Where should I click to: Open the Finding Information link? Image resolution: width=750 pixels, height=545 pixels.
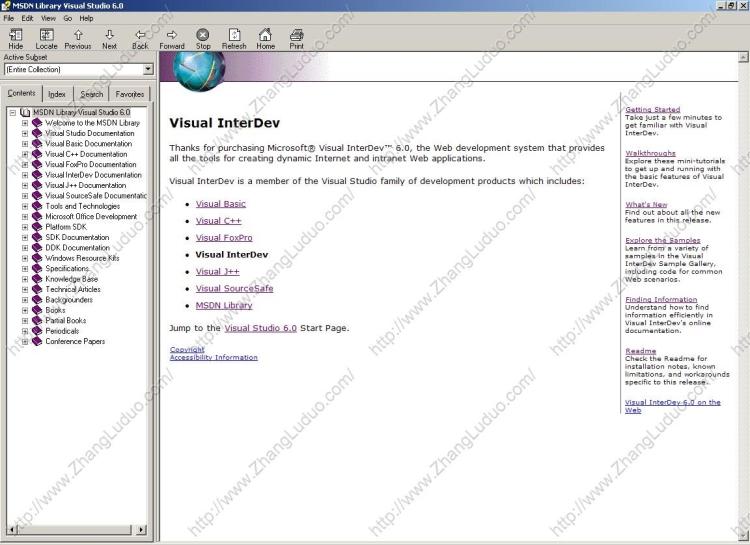click(661, 300)
